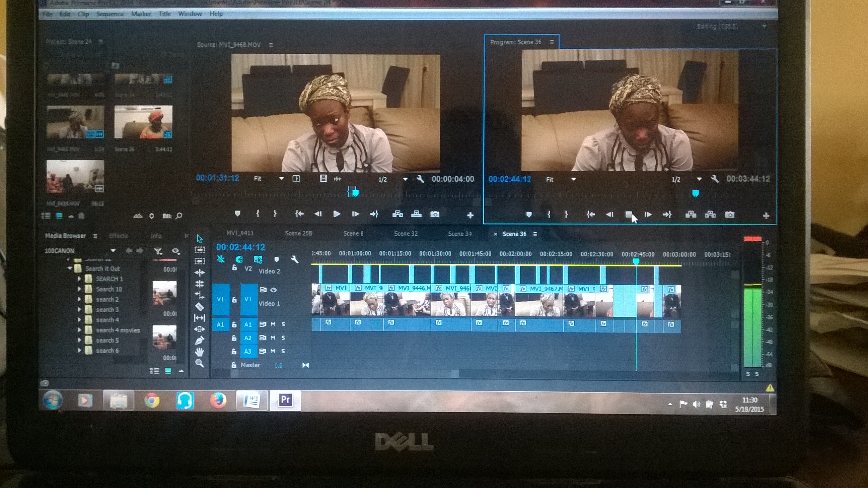Open Google Chrome from taskbar
Screen dimensions: 868x488
coord(152,400)
